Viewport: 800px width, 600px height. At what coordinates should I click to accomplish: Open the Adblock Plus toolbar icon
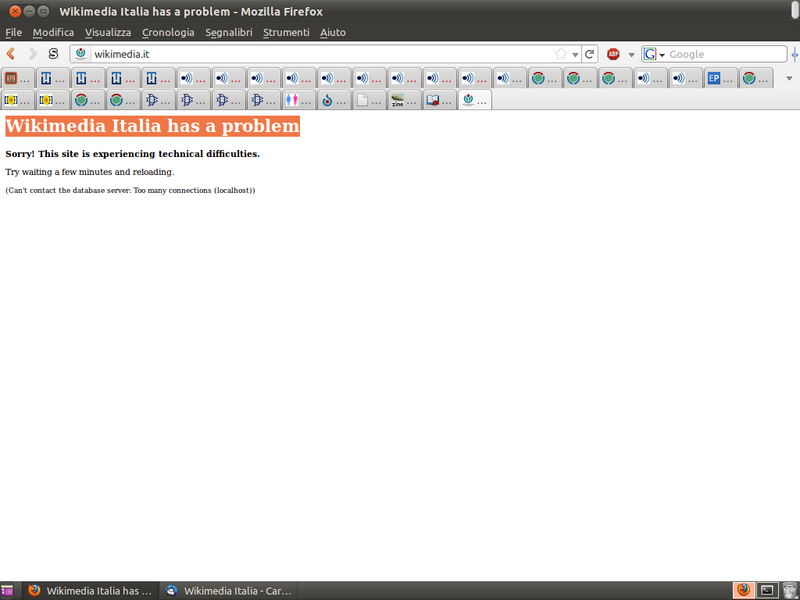click(x=612, y=54)
